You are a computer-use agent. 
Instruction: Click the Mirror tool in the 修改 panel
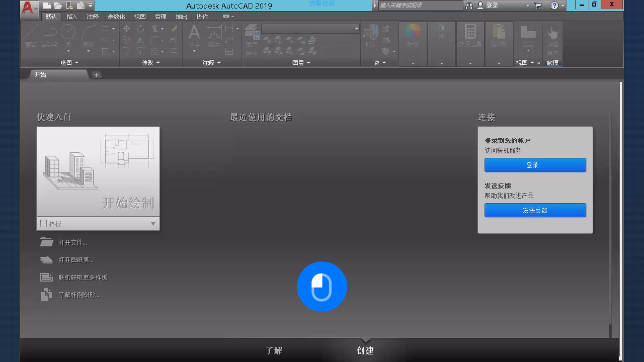[140, 40]
